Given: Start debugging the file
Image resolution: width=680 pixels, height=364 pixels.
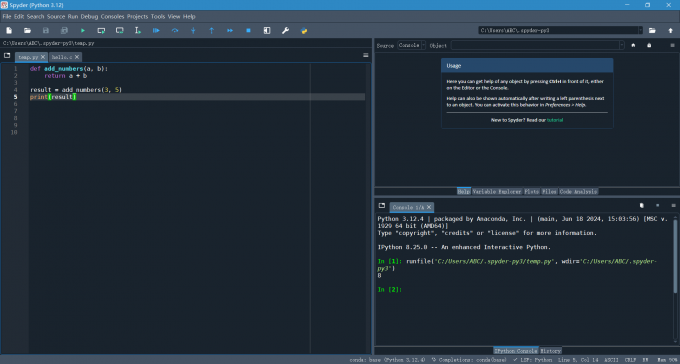Looking at the screenshot, I should tap(156, 30).
